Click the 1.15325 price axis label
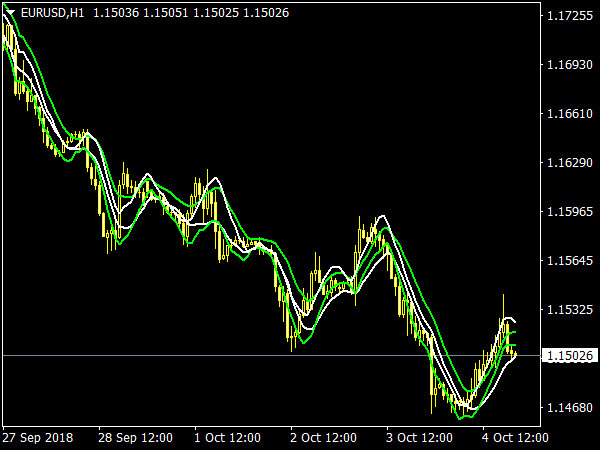The width and height of the screenshot is (600, 450). point(570,310)
